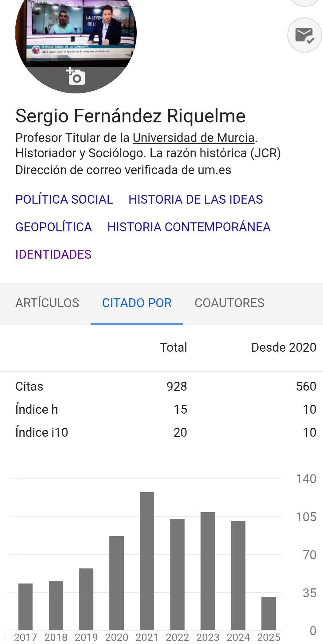Switch to the ARTÍCULOS tab
323x644 pixels.
47,303
